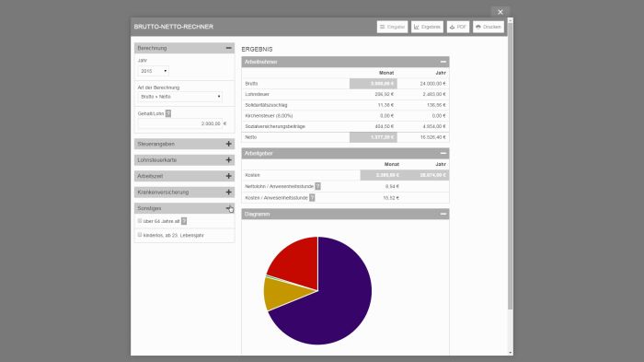Image resolution: width=644 pixels, height=362 pixels.
Task: Export results via the PDF button
Action: (x=458, y=27)
